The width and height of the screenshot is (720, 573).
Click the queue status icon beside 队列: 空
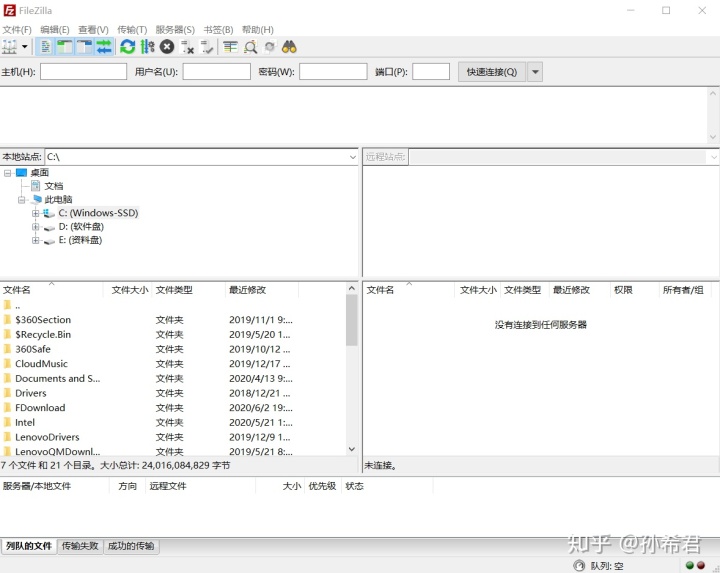click(579, 566)
